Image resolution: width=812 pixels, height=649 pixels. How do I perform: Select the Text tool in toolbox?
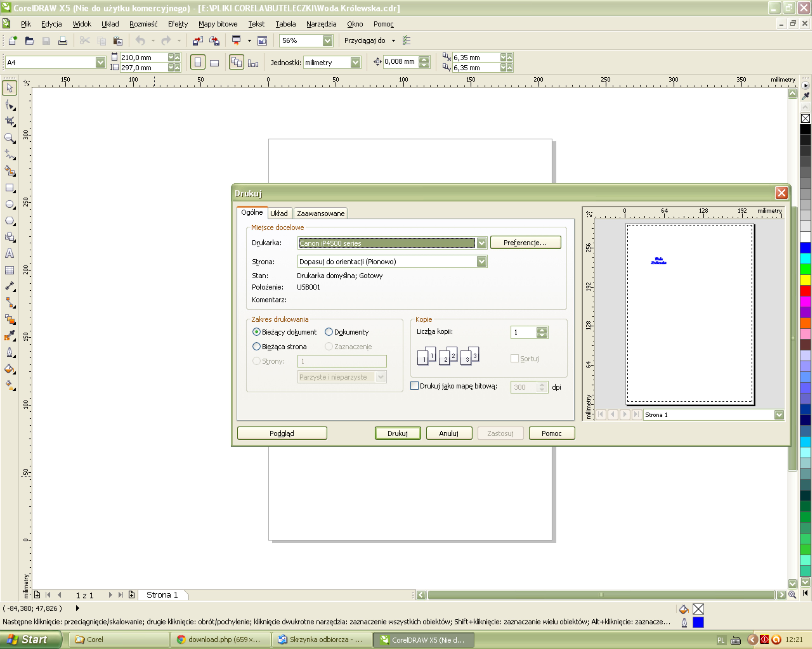[9, 253]
